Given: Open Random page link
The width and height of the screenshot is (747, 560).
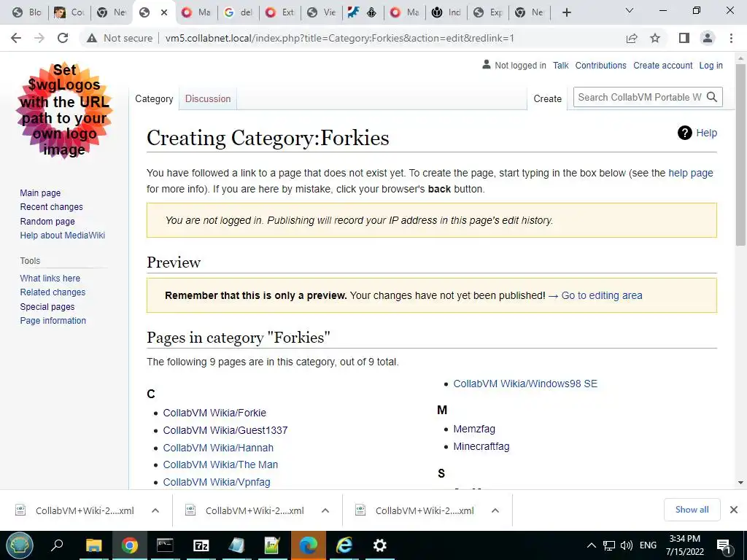Looking at the screenshot, I should coord(47,222).
